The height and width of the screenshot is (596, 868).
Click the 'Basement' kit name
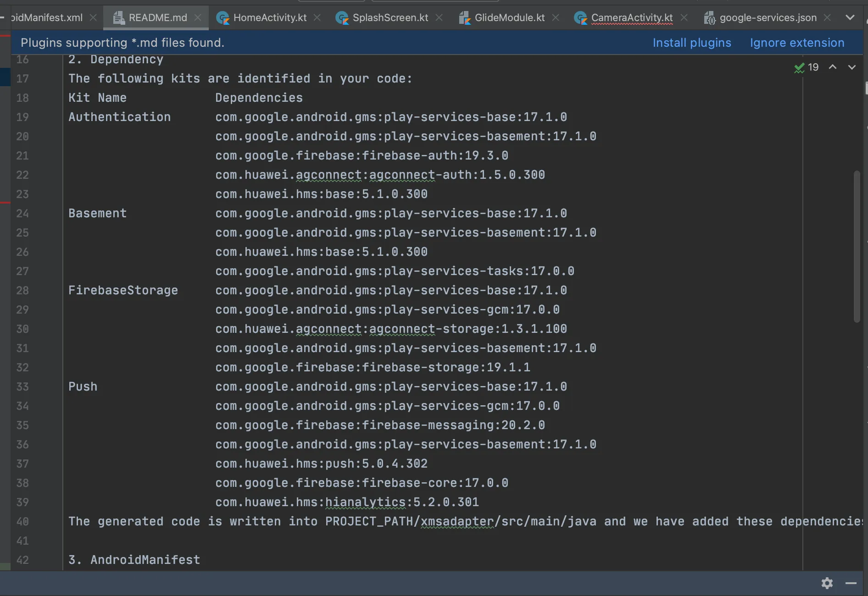[x=97, y=213]
